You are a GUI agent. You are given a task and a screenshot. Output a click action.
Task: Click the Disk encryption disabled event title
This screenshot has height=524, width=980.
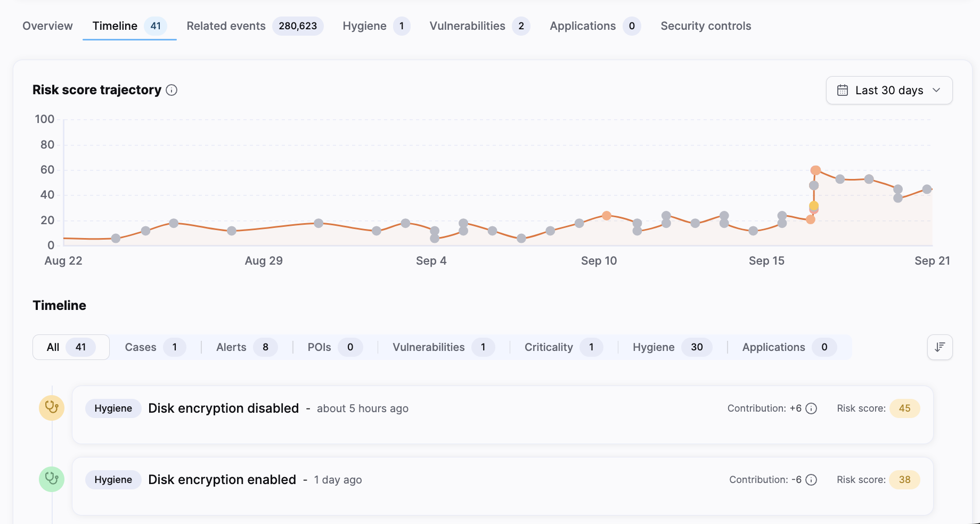click(223, 408)
